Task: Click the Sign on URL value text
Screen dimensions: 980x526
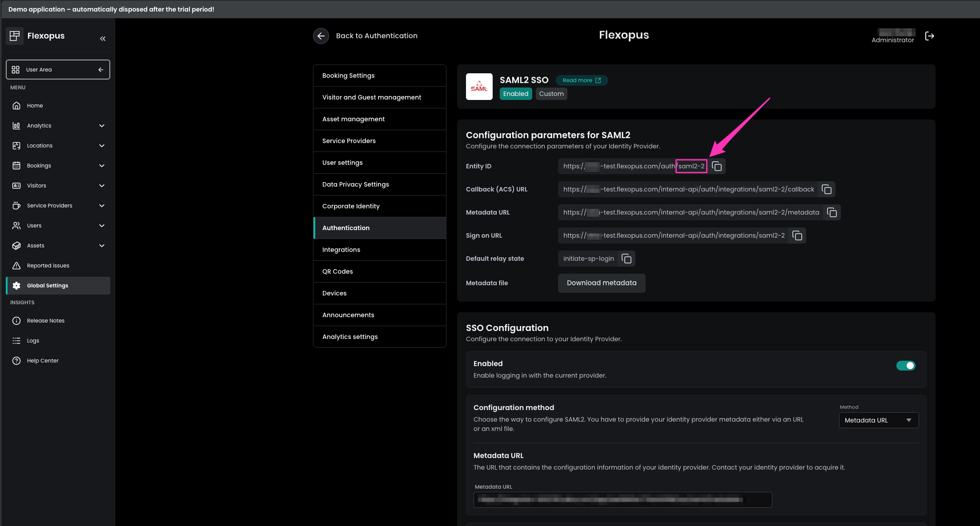Action: click(674, 235)
